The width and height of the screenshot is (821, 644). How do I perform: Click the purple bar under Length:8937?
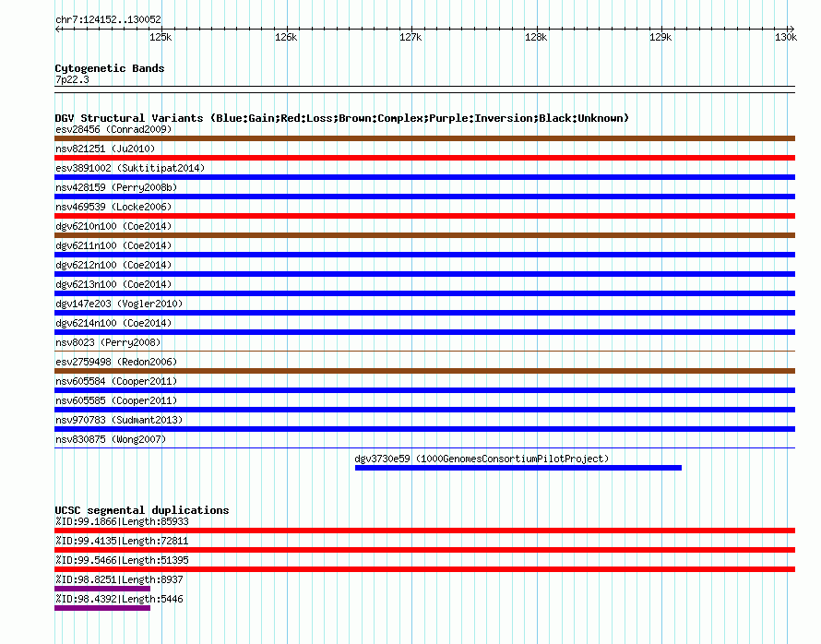coord(102,589)
